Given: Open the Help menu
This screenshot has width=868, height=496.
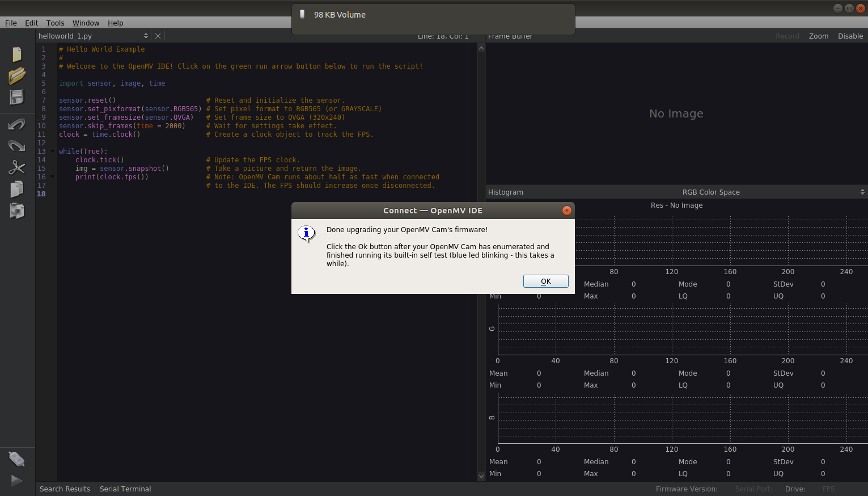Looking at the screenshot, I should (x=115, y=23).
